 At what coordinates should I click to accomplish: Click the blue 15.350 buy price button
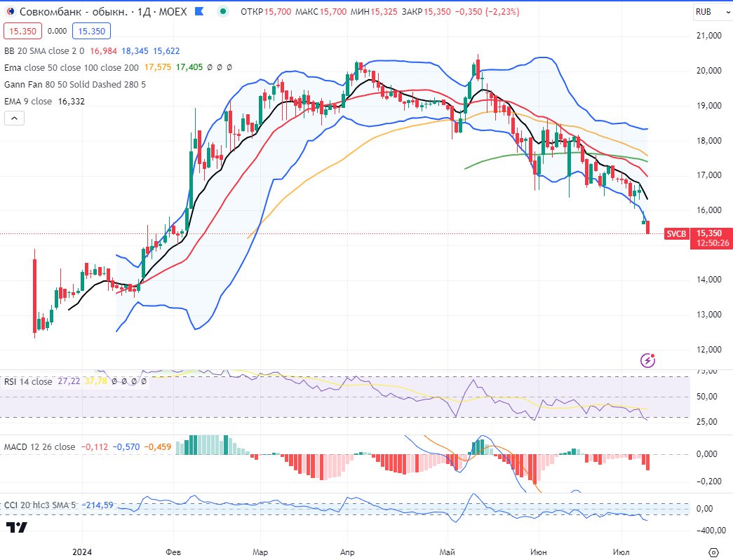[x=92, y=32]
